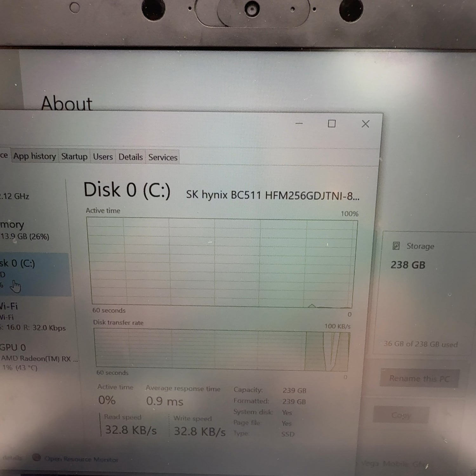Click Open Resource Monitor link
This screenshot has width=476, height=476.
tap(81, 459)
